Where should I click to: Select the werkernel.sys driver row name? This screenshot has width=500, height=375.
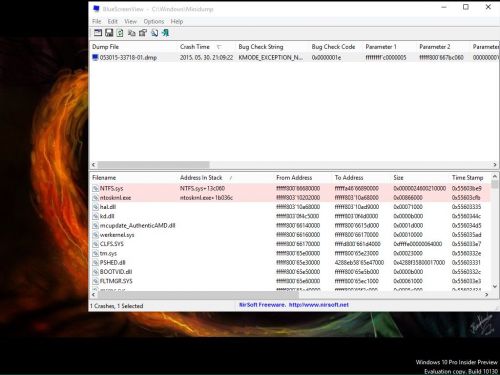117,235
